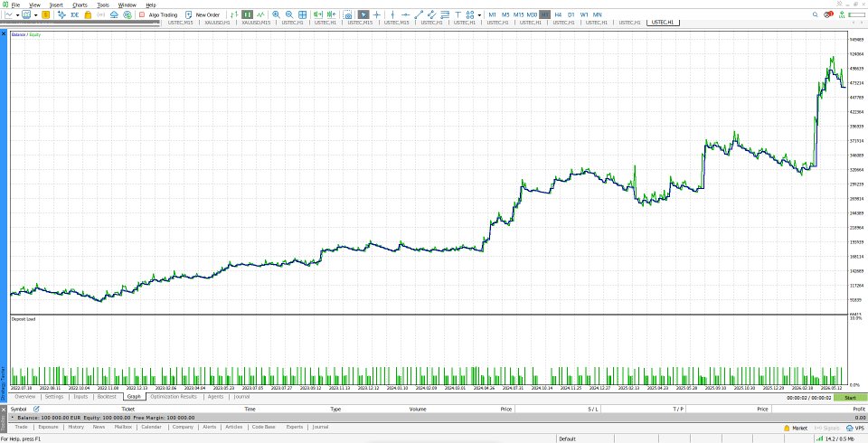Close the Toolbox panel
This screenshot has width=868, height=443.
click(x=4, y=409)
